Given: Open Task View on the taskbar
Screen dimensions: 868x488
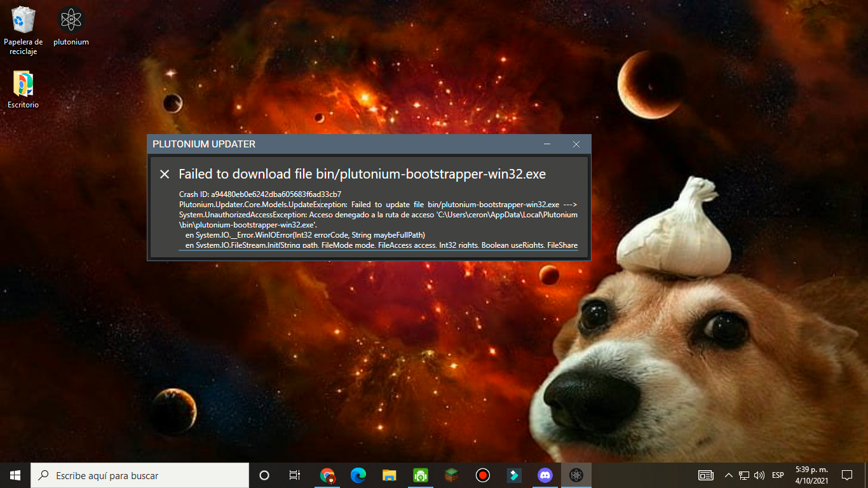Looking at the screenshot, I should 295,475.
